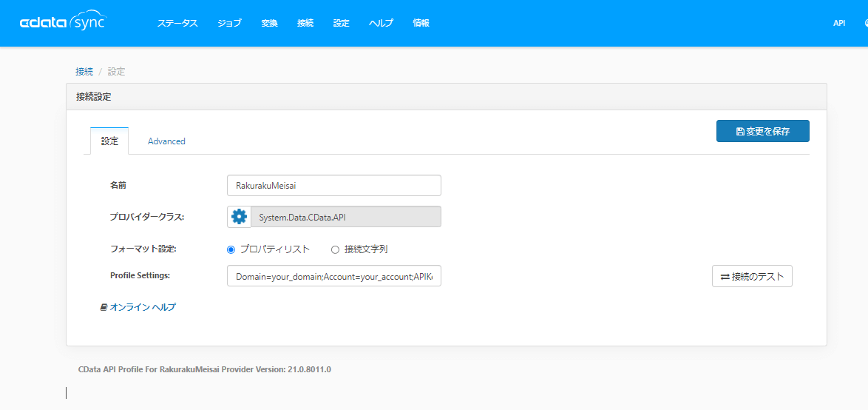Click the API link in the header
Viewport: 868px width, 410px height.
pyautogui.click(x=839, y=23)
